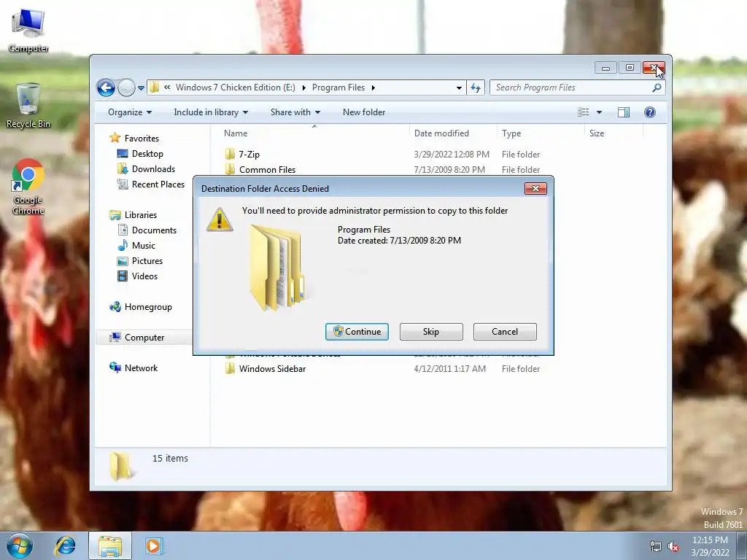The width and height of the screenshot is (747, 560).
Task: Minimize the Program Files Explorer window
Action: (605, 68)
